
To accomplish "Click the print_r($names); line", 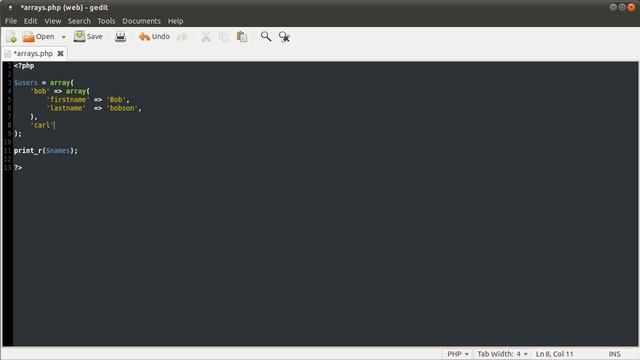I will click(46, 151).
